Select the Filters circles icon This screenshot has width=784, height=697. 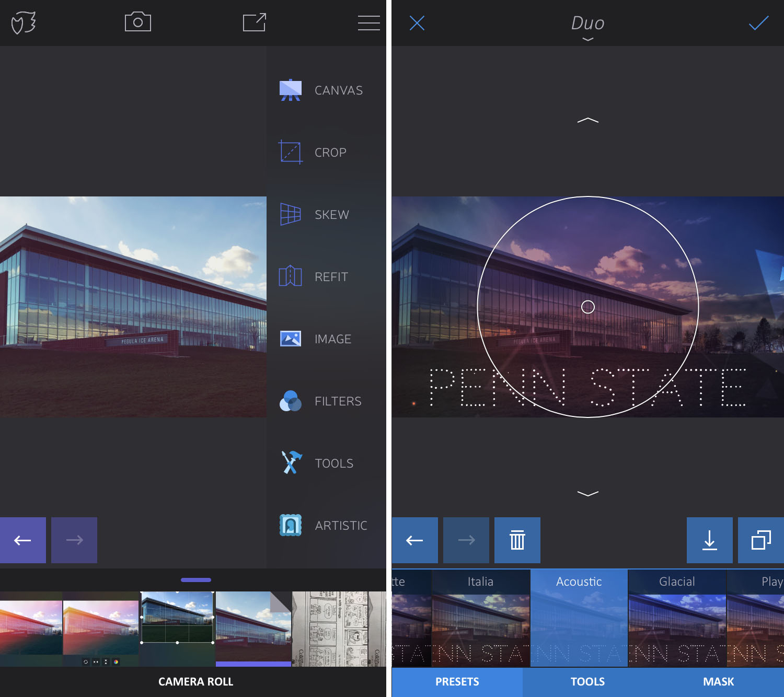tap(291, 401)
